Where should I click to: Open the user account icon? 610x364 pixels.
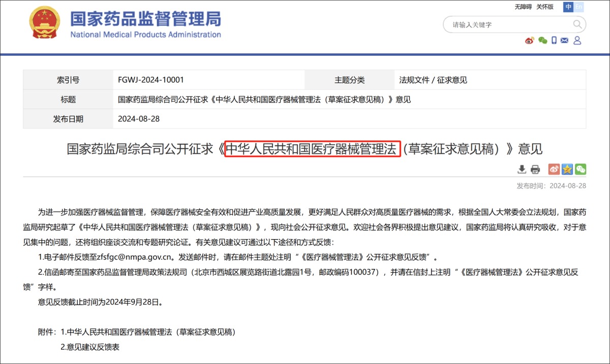577,41
